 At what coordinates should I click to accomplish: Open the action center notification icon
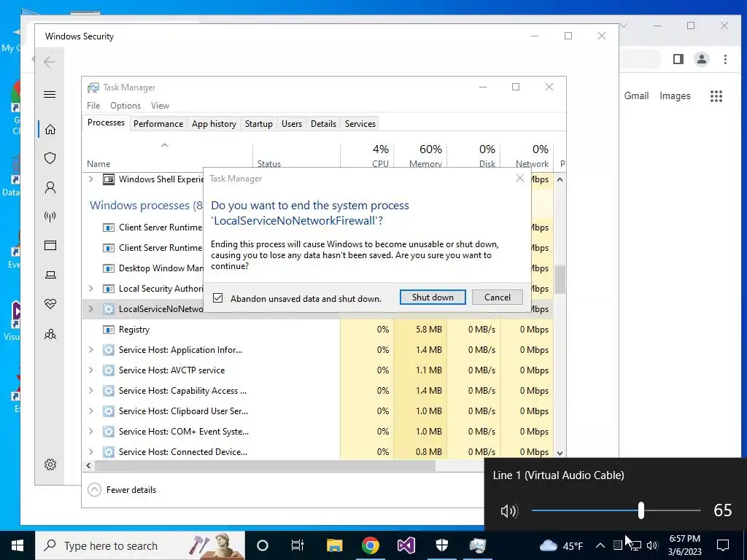(x=723, y=545)
